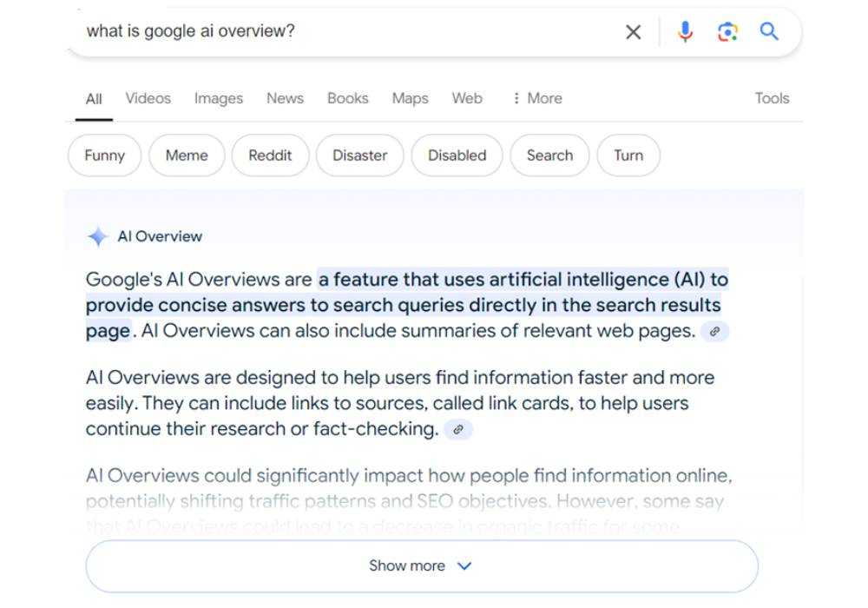This screenshot has height=608, width=868.
Task: Click the link icon after the fact-checking sentence
Action: [x=460, y=429]
